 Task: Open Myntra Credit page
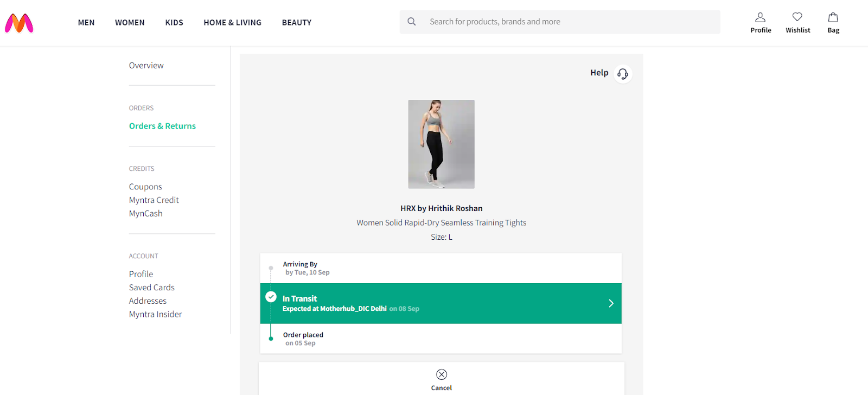pyautogui.click(x=154, y=200)
